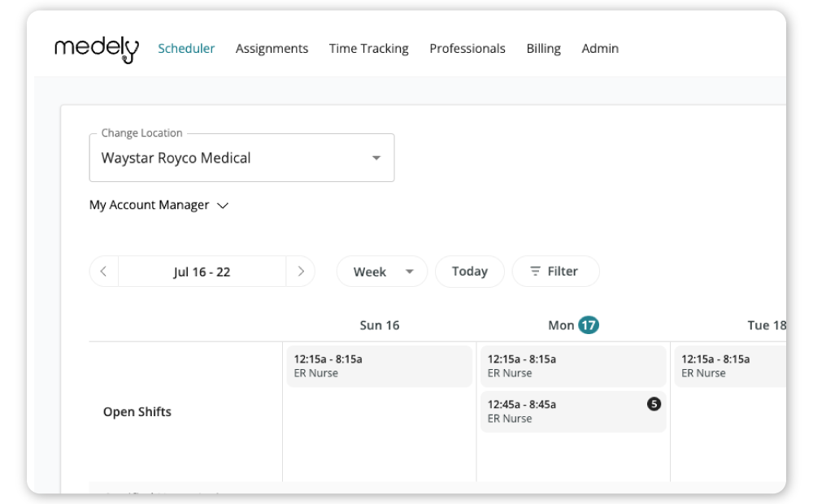Open the Change Location dropdown arrow
Image resolution: width=813 pixels, height=504 pixels.
coord(376,158)
